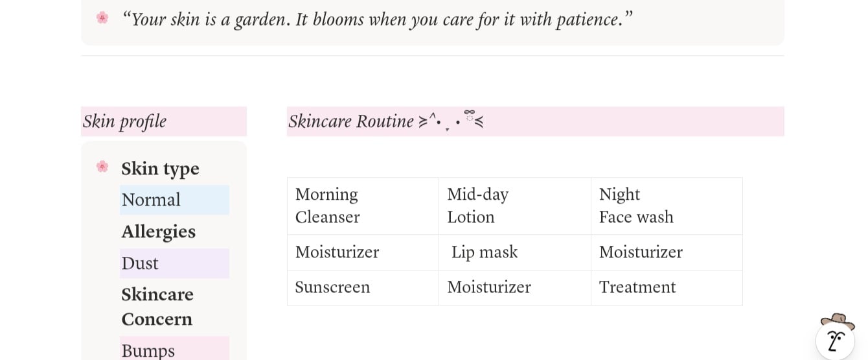The height and width of the screenshot is (360, 868).
Task: Select the blue highlighted Normal block
Action: tap(174, 200)
